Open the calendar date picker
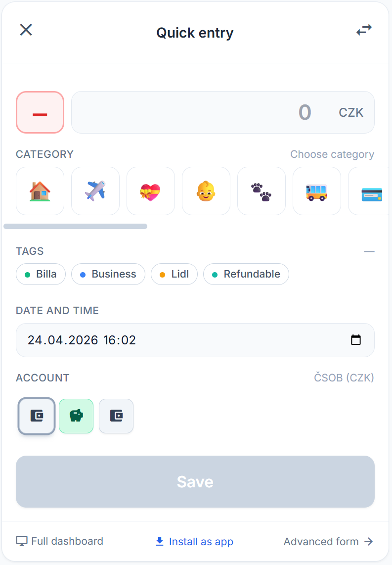Viewport: 392px width, 565px height. 356,340
